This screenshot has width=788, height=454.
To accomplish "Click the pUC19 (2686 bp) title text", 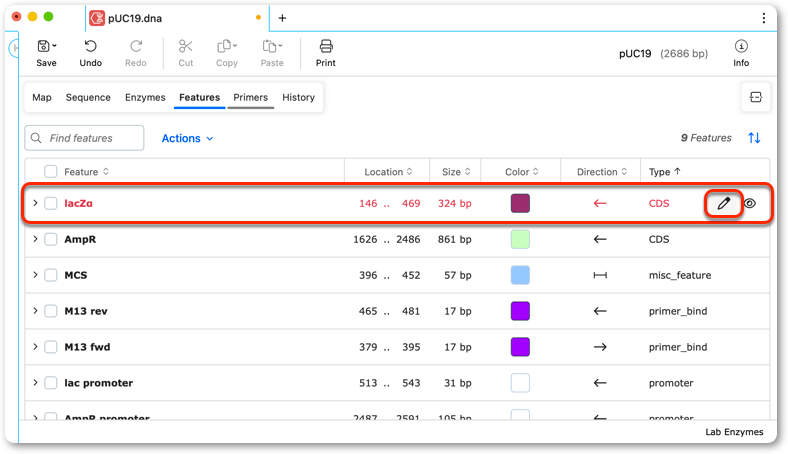I will 663,54.
